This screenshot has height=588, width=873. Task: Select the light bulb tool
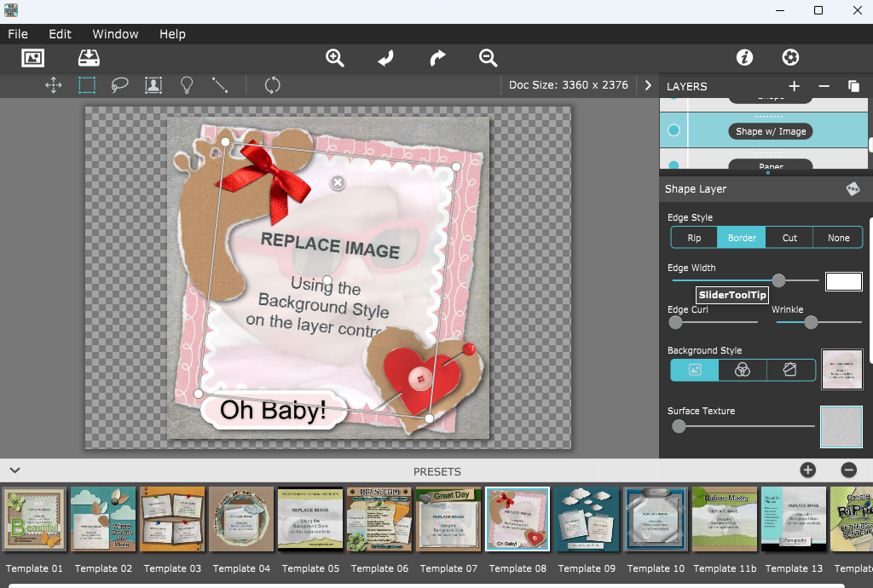coord(187,85)
